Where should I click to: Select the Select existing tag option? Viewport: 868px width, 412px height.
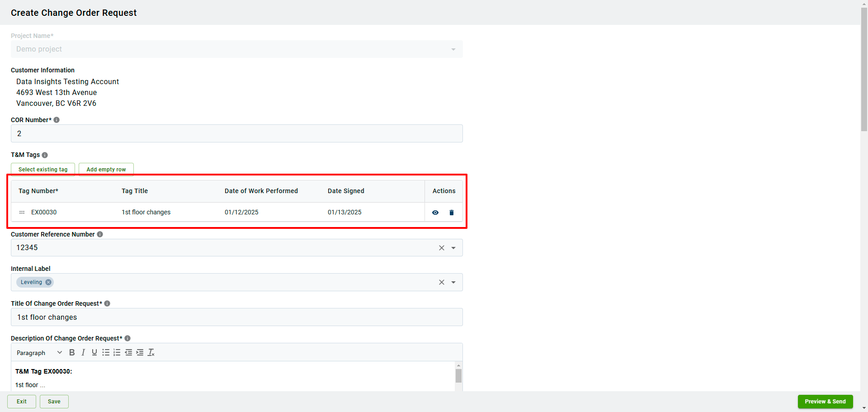point(42,169)
